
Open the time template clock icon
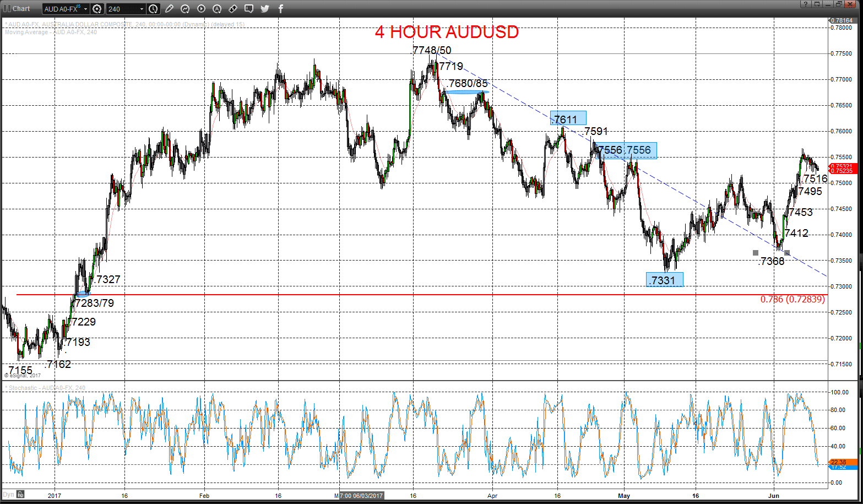point(153,9)
